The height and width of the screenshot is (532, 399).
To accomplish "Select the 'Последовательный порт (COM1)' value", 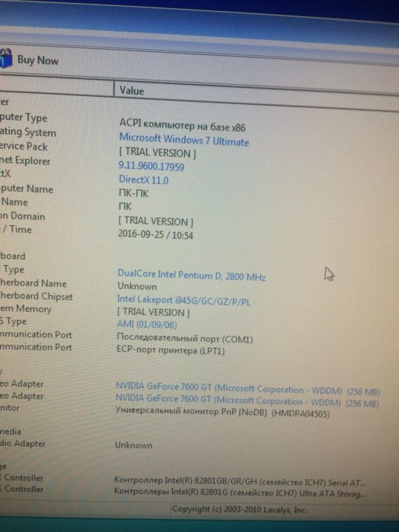I will (x=185, y=338).
